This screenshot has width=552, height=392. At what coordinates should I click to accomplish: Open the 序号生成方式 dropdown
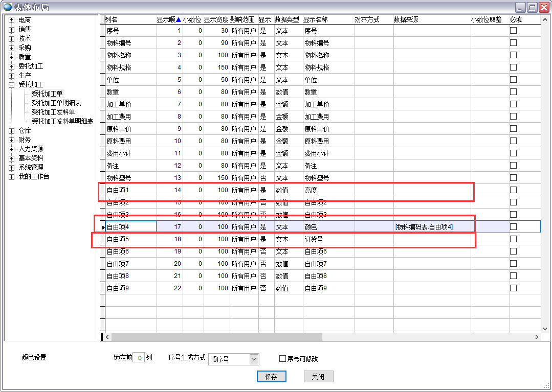pos(254,359)
